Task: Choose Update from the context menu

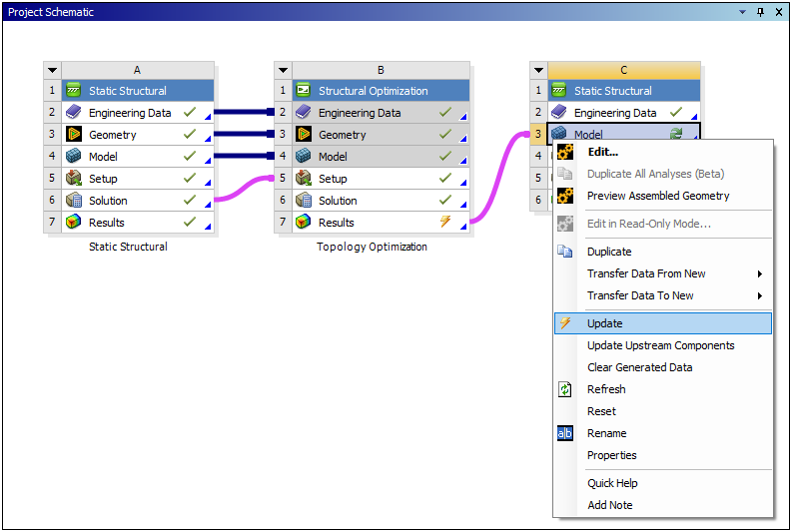Action: (605, 323)
